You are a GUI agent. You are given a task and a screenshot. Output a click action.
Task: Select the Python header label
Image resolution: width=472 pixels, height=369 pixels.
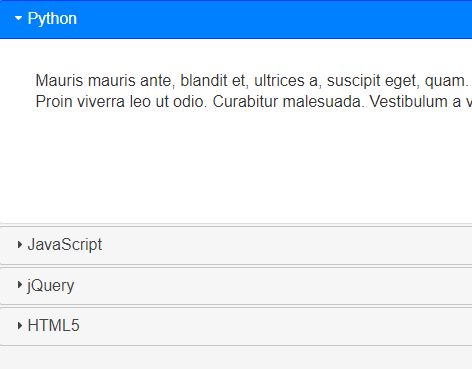point(52,19)
